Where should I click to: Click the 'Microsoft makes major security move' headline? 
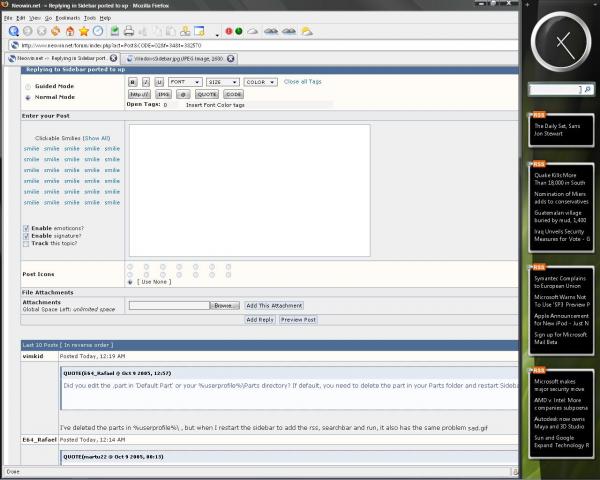tap(559, 385)
